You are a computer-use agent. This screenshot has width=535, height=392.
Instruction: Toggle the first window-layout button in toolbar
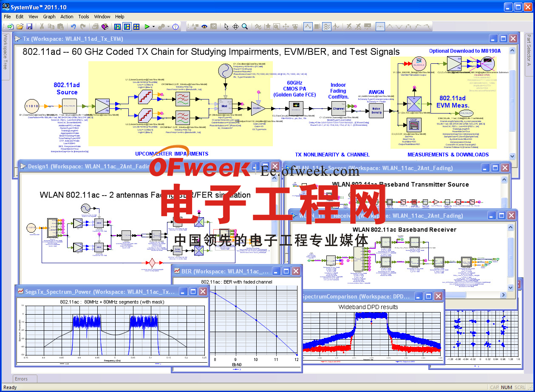point(117,26)
